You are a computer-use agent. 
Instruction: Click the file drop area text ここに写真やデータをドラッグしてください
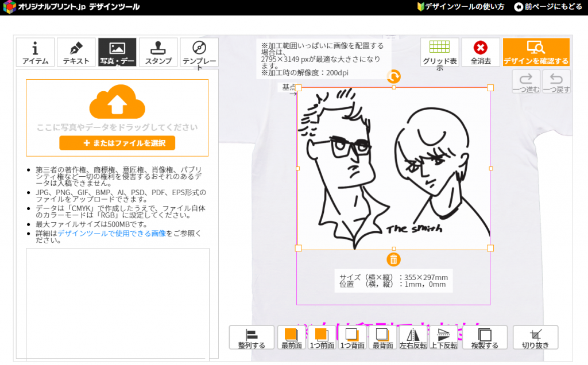[x=117, y=127]
